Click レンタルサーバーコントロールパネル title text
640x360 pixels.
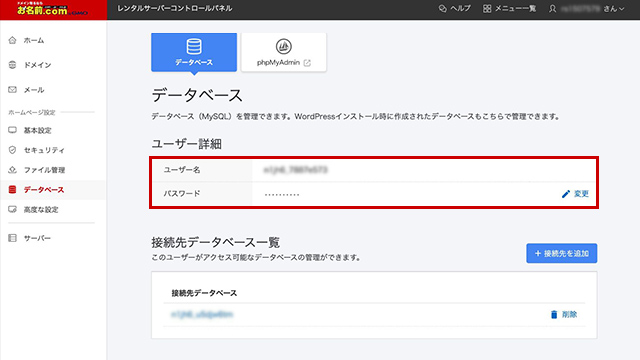175,8
